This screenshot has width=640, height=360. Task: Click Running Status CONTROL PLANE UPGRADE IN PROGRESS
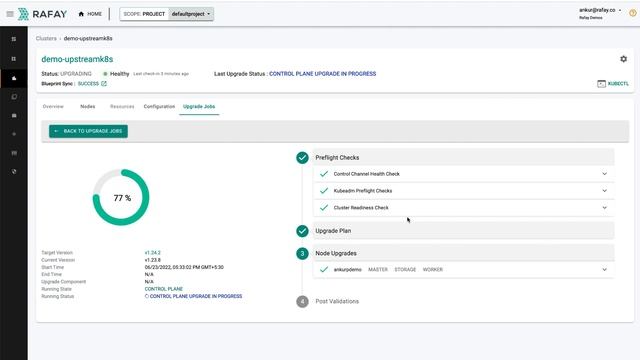(x=196, y=296)
